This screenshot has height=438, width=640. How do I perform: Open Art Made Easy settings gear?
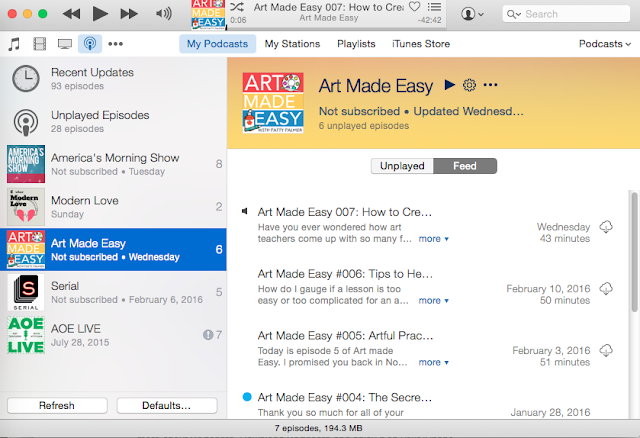point(469,85)
